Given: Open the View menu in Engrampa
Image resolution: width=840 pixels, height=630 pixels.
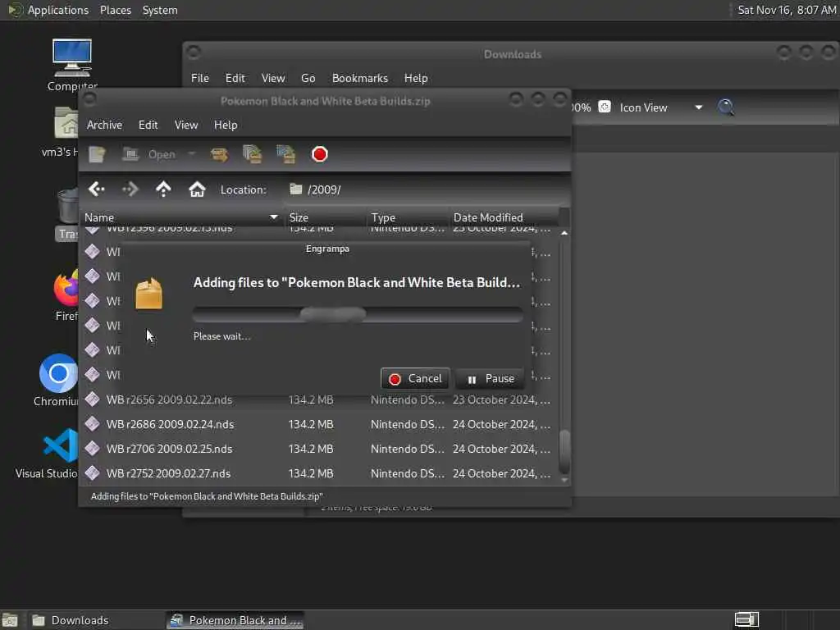Looking at the screenshot, I should coord(186,125).
